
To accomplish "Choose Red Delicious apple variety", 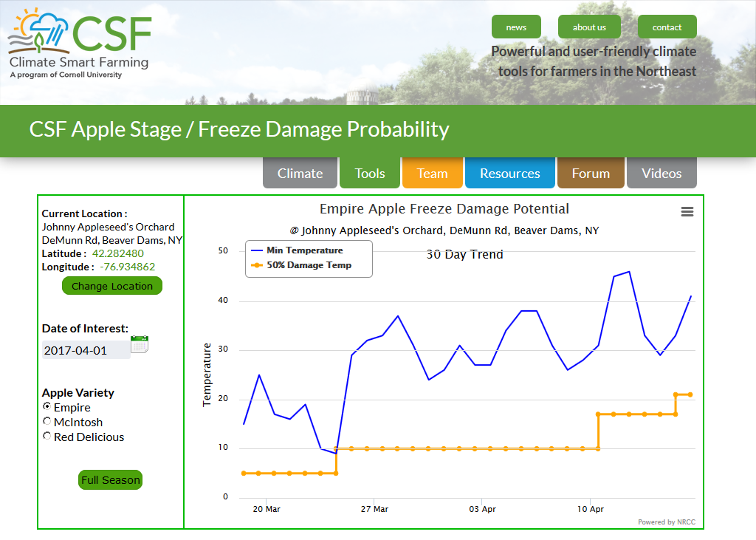I will [x=47, y=437].
